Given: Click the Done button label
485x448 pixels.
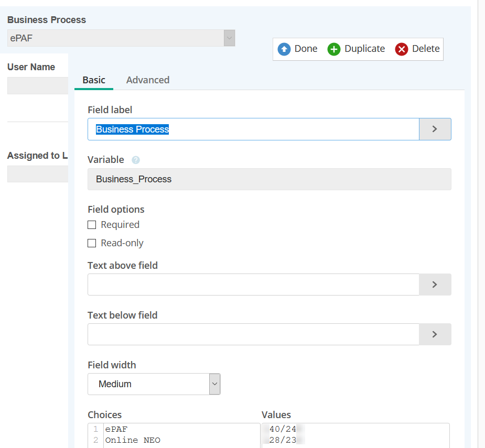Looking at the screenshot, I should [x=306, y=49].
